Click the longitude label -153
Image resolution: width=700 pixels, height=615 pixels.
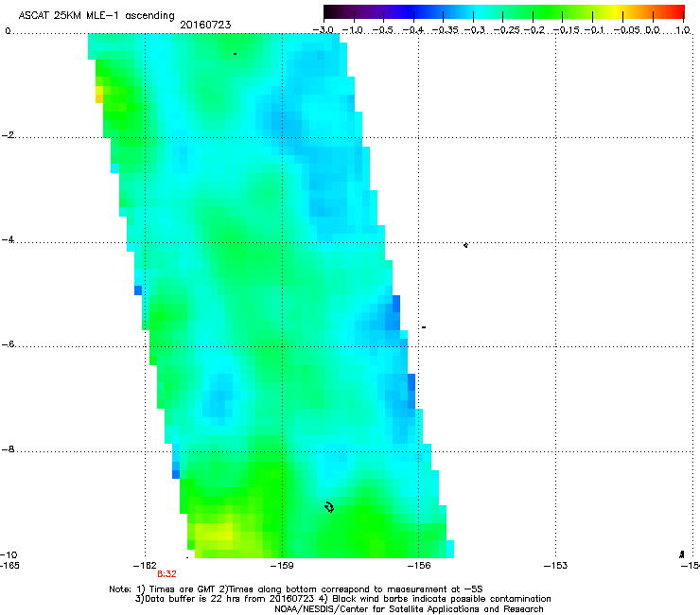[556, 566]
